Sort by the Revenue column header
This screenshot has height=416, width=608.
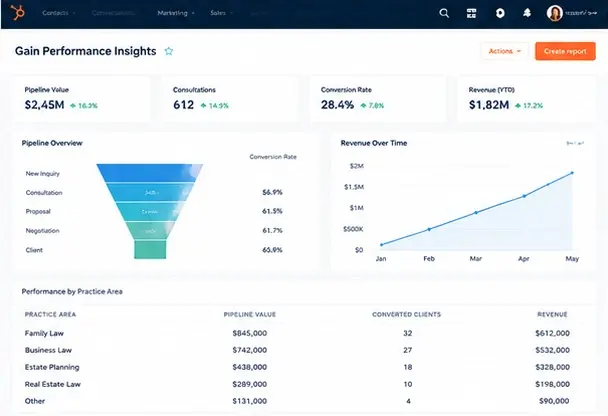(x=552, y=314)
